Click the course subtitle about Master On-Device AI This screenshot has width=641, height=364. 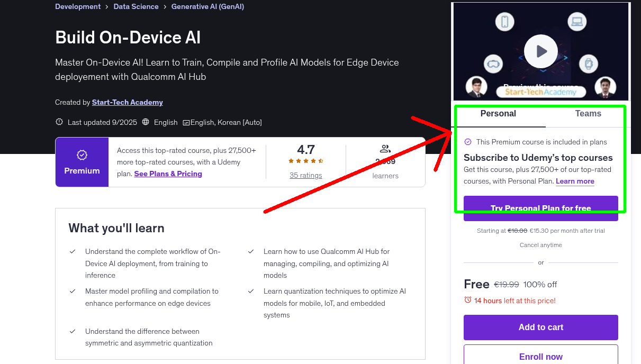point(227,69)
